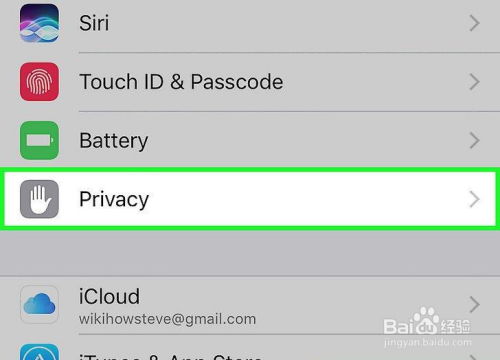Open the Siri settings label

pos(94,23)
